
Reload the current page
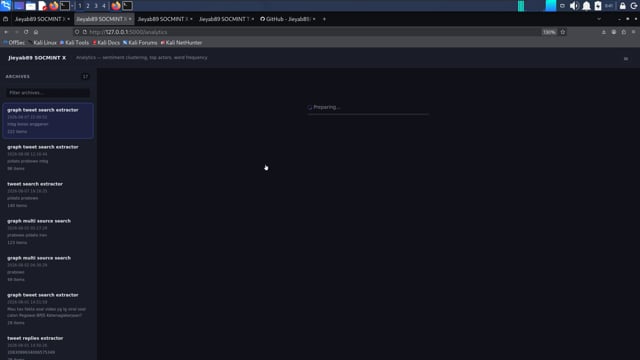click(26, 32)
